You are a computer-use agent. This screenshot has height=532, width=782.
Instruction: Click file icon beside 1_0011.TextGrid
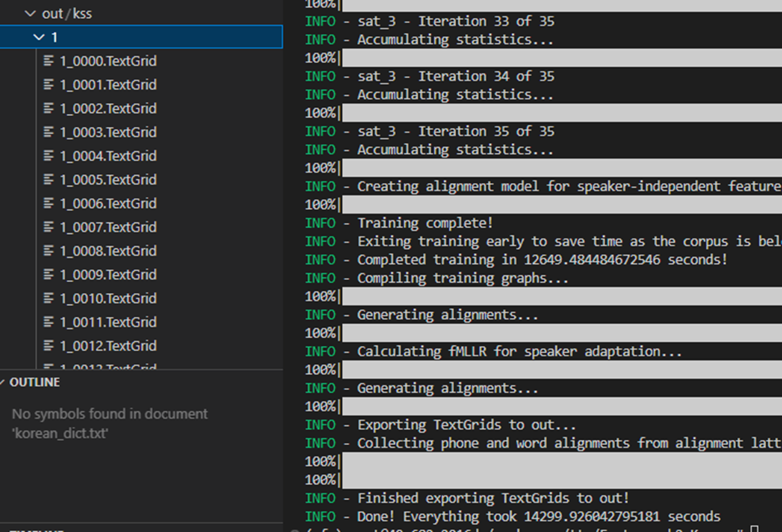click(48, 322)
